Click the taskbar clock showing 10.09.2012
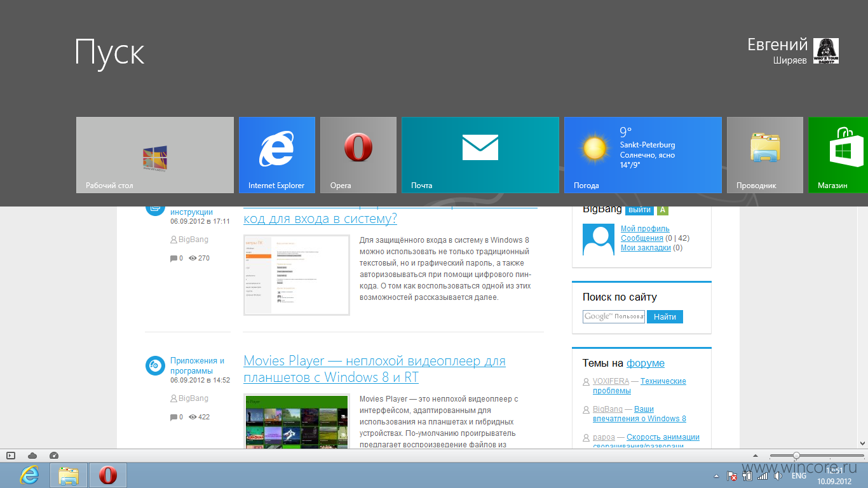This screenshot has width=868, height=488. click(834, 475)
